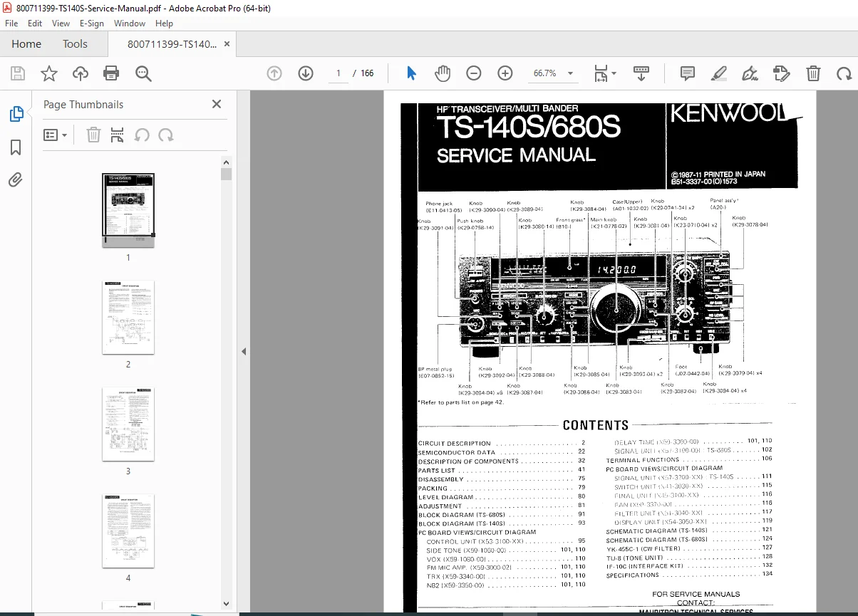
Task: Activate the hand pan tool
Action: [x=443, y=73]
